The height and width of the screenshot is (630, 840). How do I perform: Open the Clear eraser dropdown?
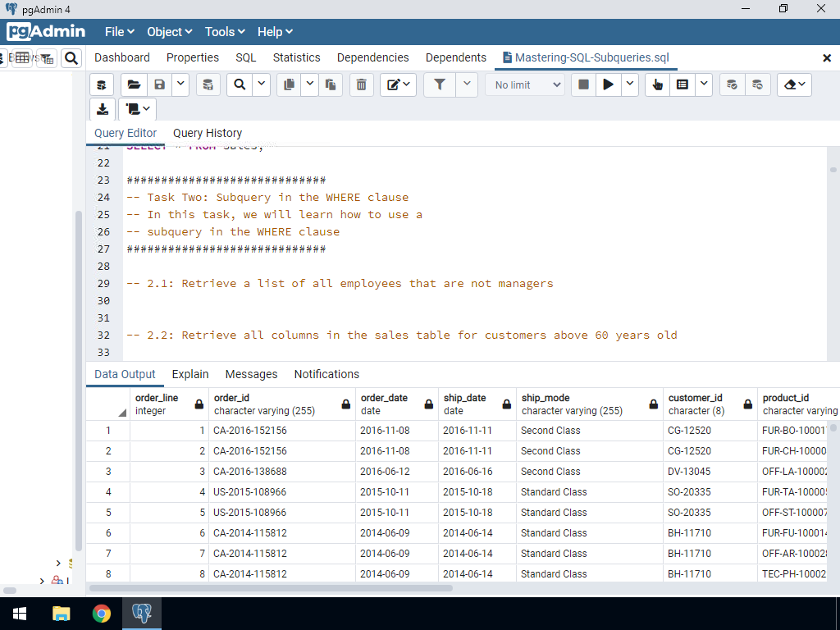click(793, 84)
